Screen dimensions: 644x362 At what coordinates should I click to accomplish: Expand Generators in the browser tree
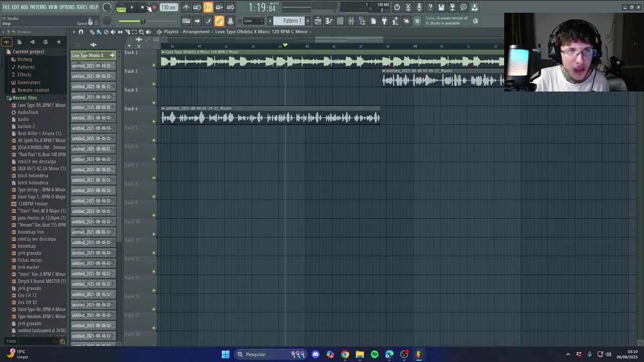tap(29, 82)
